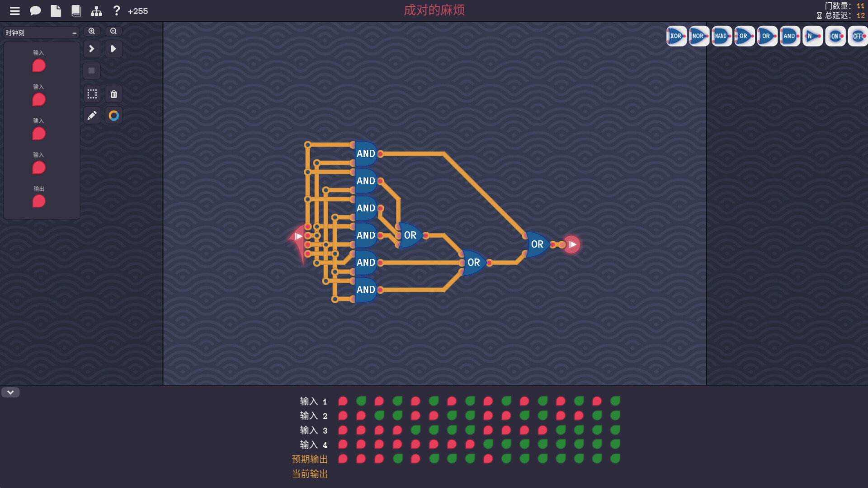Collapse the 时钟刻 panel with the minus
Image resolution: width=868 pixels, height=488 pixels.
74,32
